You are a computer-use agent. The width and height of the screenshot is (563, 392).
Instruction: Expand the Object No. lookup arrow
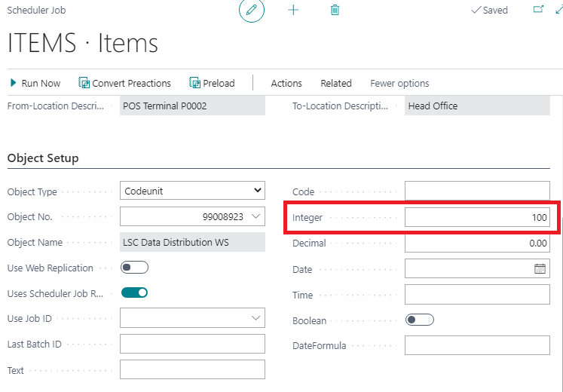(256, 216)
